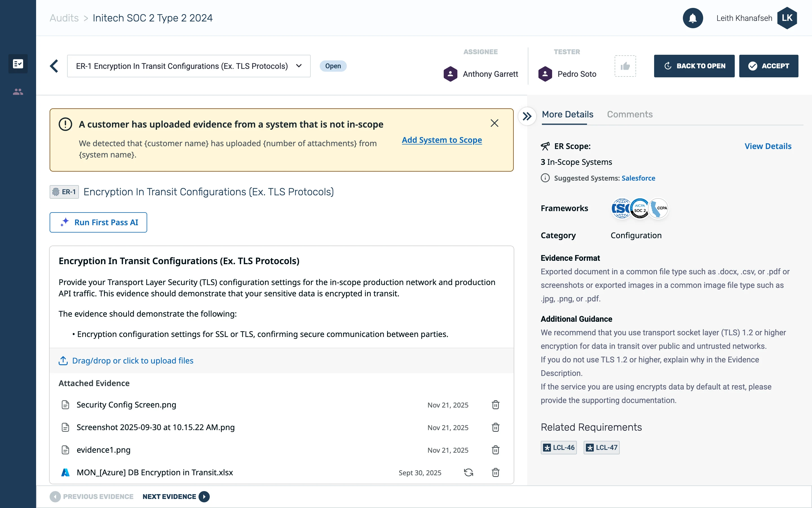Click Add System to Scope link
The width and height of the screenshot is (812, 508).
[442, 140]
